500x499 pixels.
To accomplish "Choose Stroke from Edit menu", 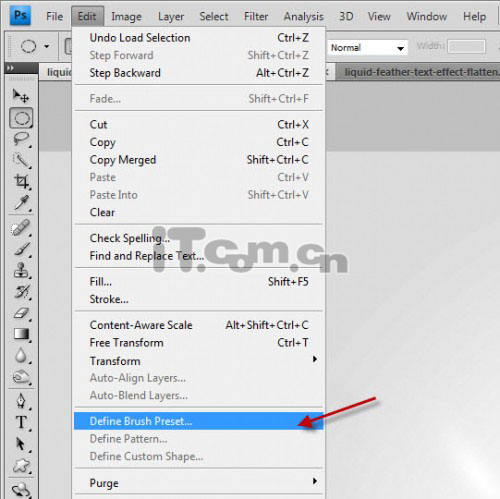I will click(199, 299).
